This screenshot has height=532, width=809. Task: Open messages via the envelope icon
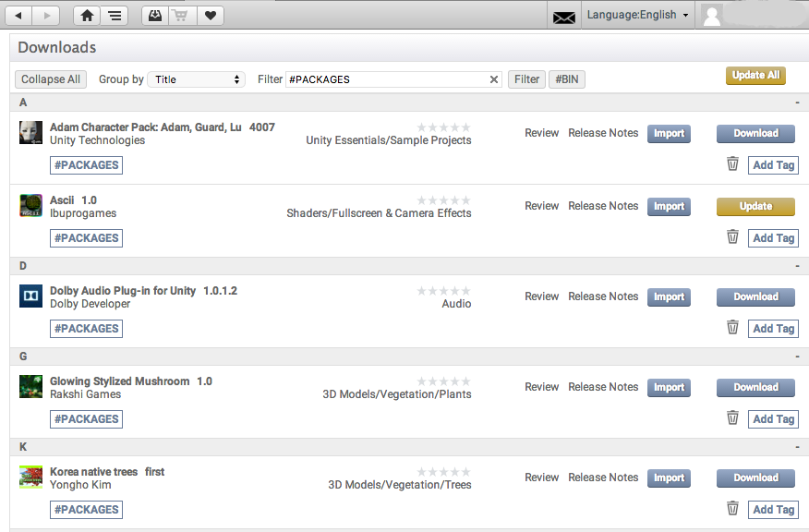[564, 15]
